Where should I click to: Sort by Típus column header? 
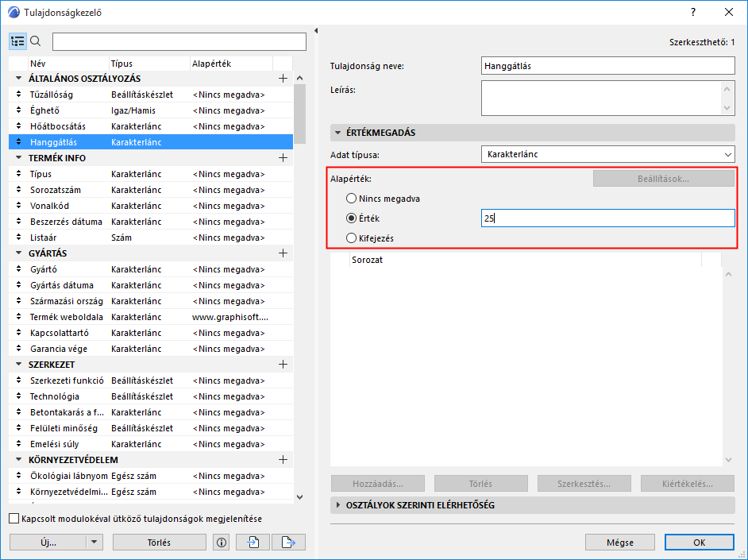pyautogui.click(x=148, y=64)
